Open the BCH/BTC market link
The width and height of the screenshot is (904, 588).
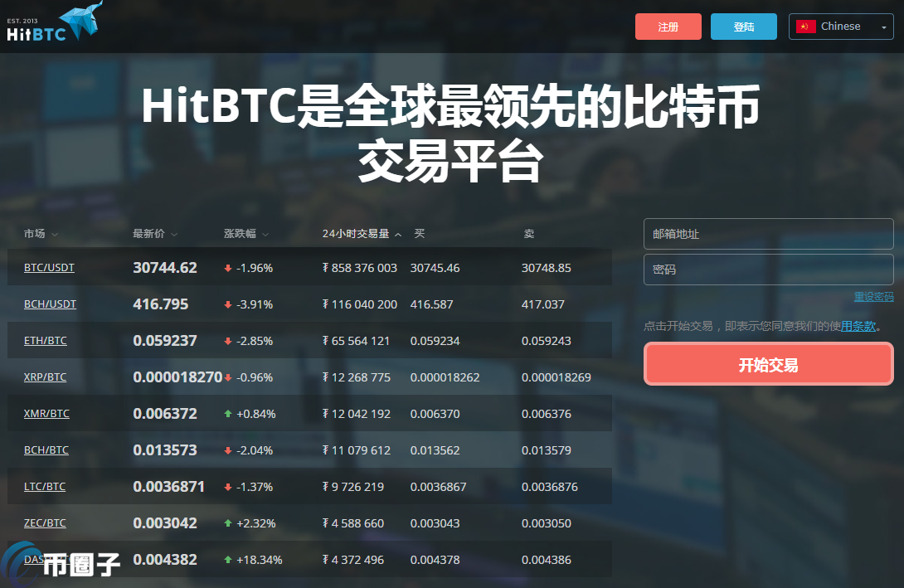click(x=46, y=450)
